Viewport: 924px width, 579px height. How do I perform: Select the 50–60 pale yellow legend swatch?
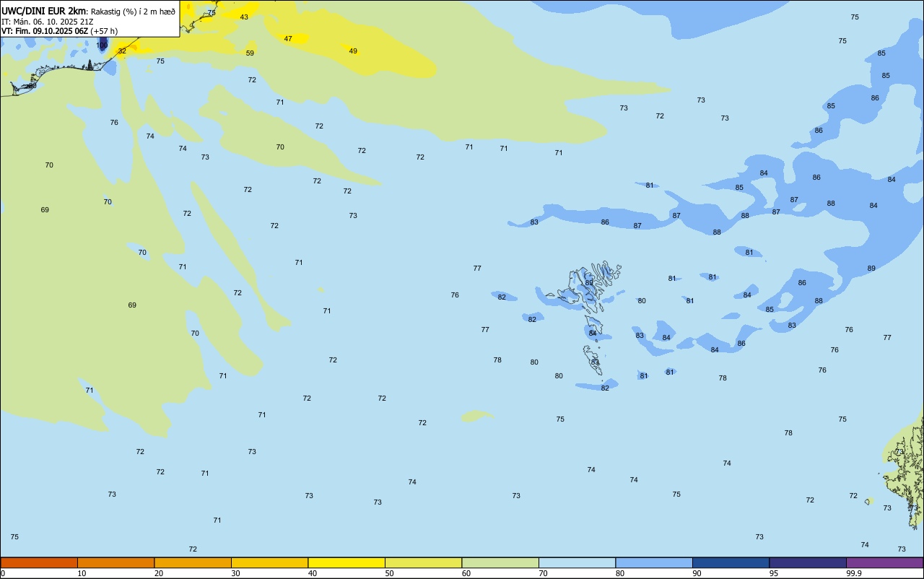[x=423, y=562]
